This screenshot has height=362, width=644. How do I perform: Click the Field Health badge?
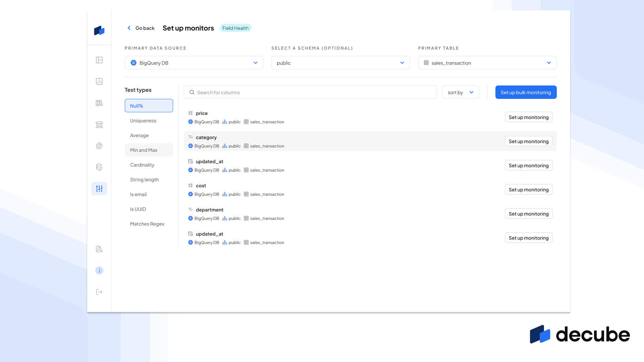(235, 28)
